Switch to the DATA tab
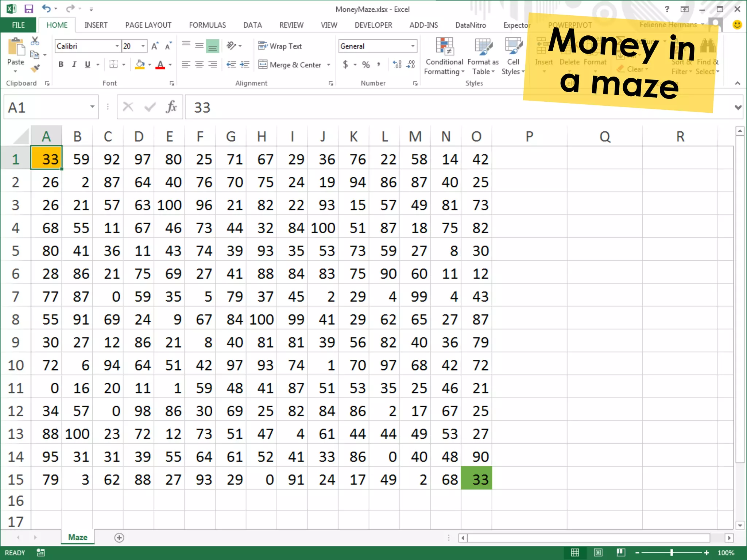 click(252, 25)
